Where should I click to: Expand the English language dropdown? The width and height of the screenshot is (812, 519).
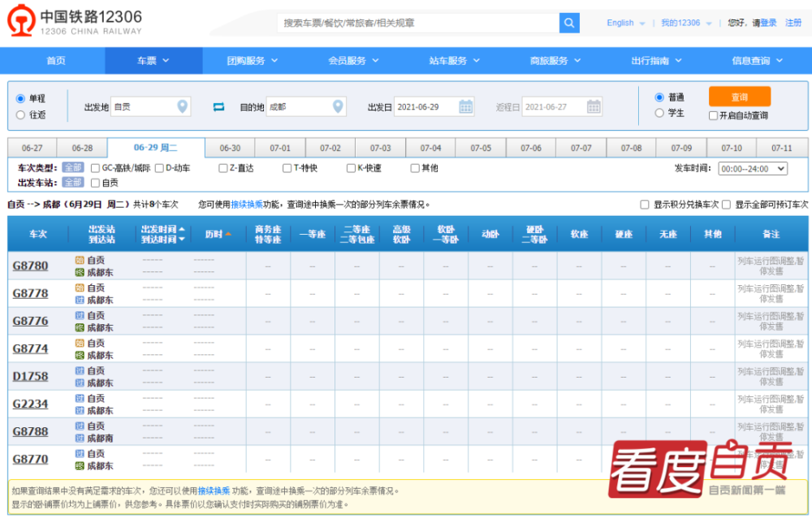625,23
